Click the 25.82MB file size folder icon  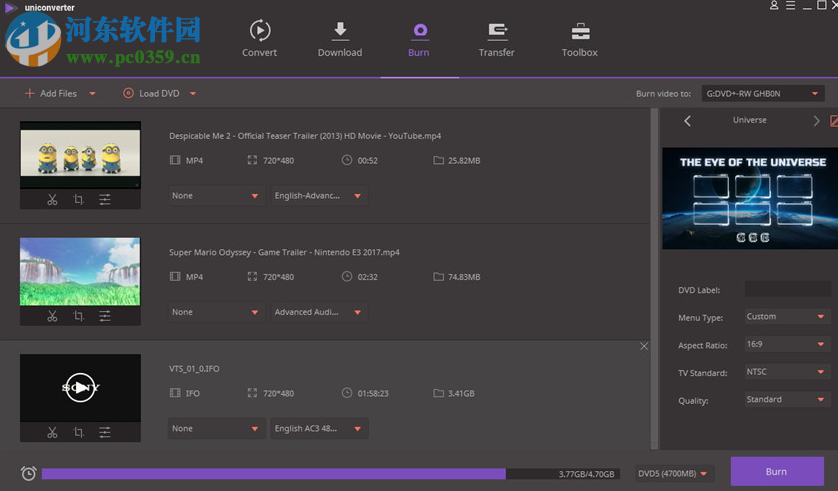[439, 160]
